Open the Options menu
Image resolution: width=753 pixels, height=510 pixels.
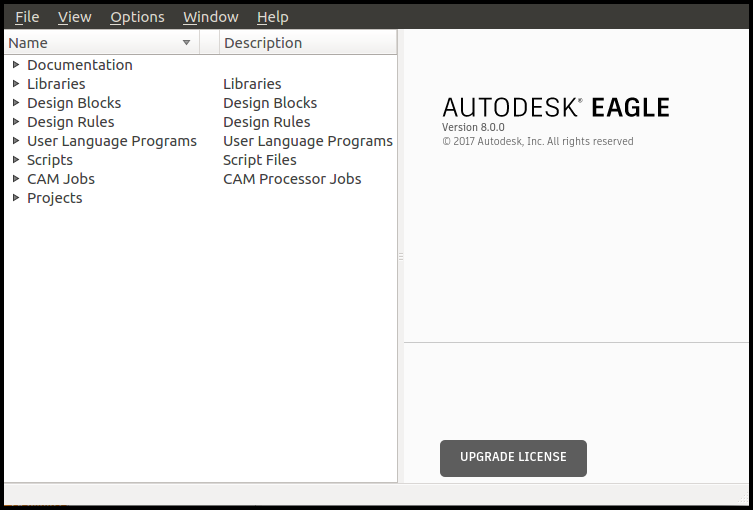(x=137, y=17)
